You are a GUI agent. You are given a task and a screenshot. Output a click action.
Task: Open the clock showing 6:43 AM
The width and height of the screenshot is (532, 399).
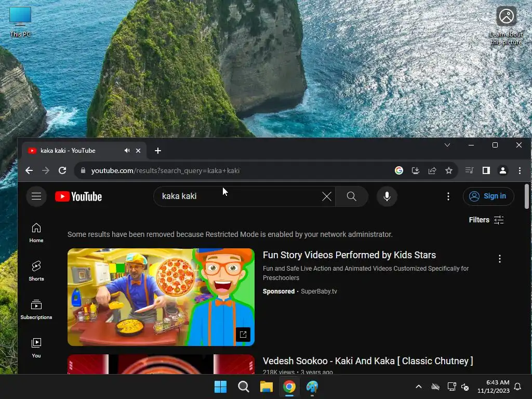click(494, 387)
